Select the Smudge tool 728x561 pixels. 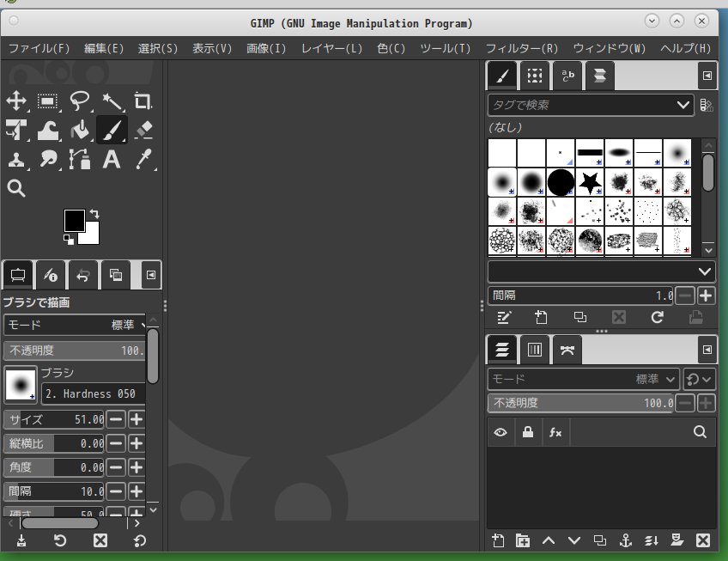pos(47,160)
